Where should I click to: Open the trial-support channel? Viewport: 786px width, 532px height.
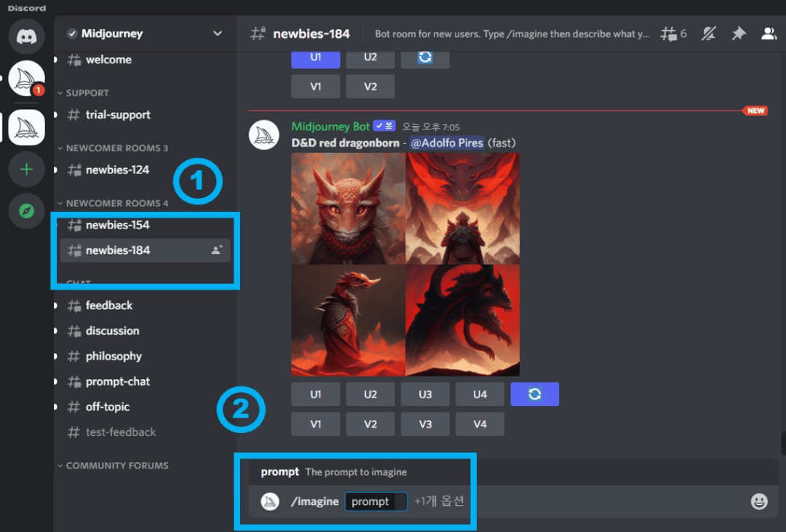click(144, 115)
